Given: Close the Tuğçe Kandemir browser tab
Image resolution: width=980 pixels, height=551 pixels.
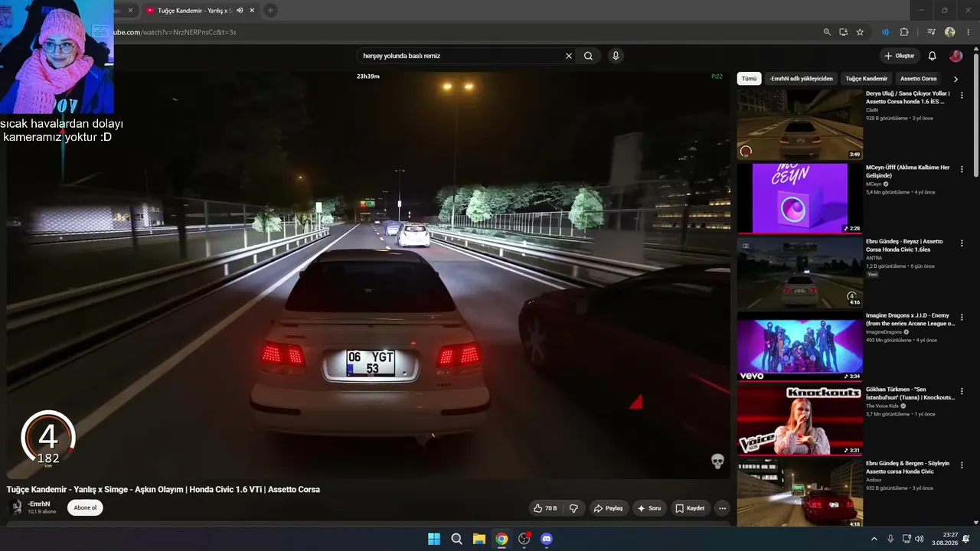Looking at the screenshot, I should (252, 11).
